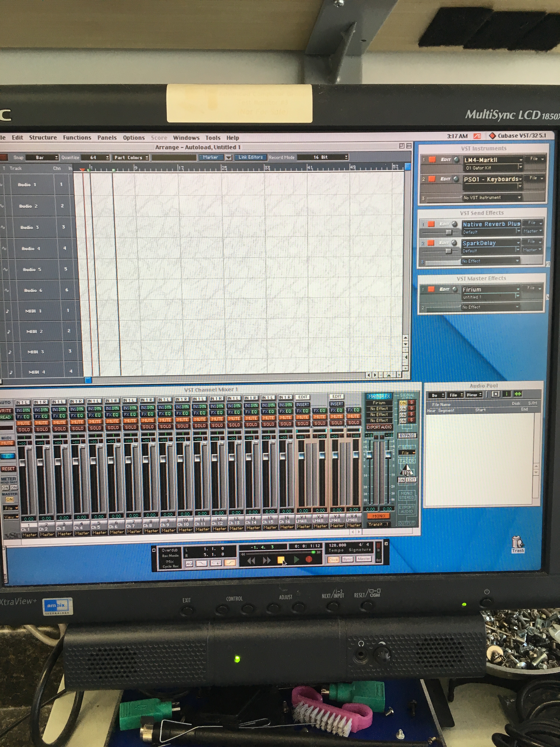This screenshot has height=747, width=560.
Task: Open the Native Reverb Plus effect selector dropdown
Action: pyautogui.click(x=491, y=224)
